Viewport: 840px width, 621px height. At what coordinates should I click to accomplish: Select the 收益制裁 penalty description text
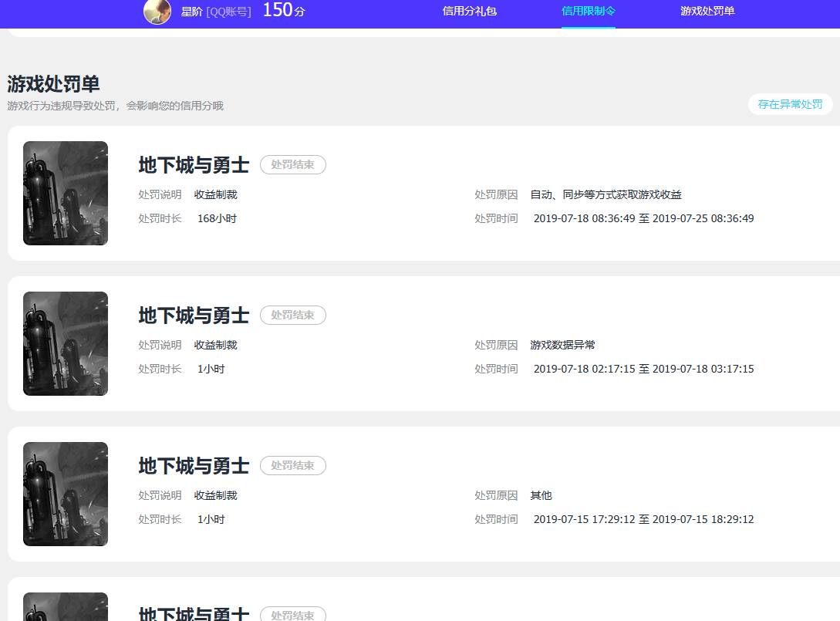(215, 194)
